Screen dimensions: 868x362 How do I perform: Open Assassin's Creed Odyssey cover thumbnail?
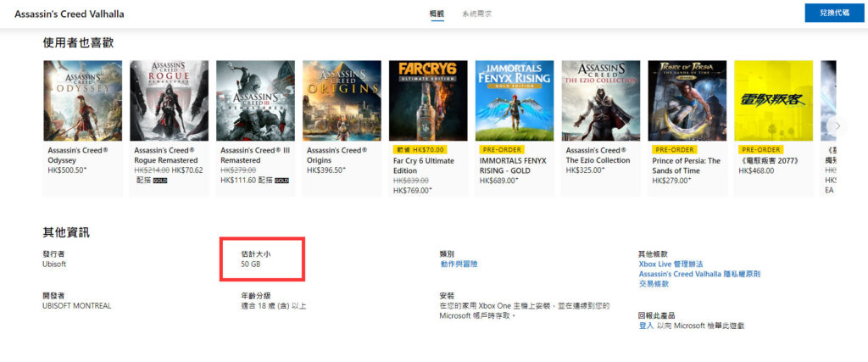coord(82,101)
